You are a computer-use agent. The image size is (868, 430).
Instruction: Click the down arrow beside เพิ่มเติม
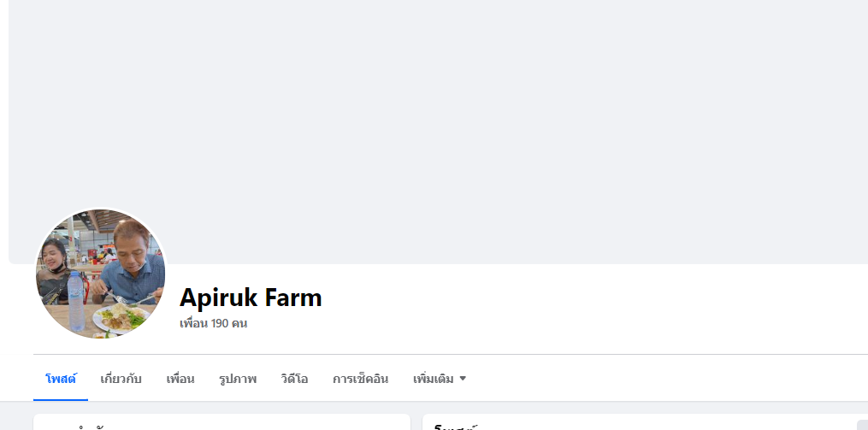[x=463, y=379]
